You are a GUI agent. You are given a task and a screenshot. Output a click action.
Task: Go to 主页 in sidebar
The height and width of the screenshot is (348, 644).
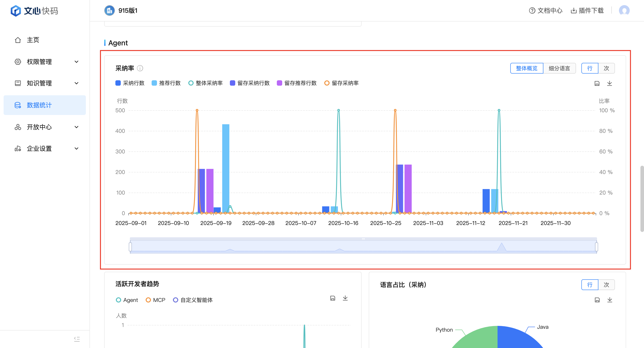pos(33,40)
